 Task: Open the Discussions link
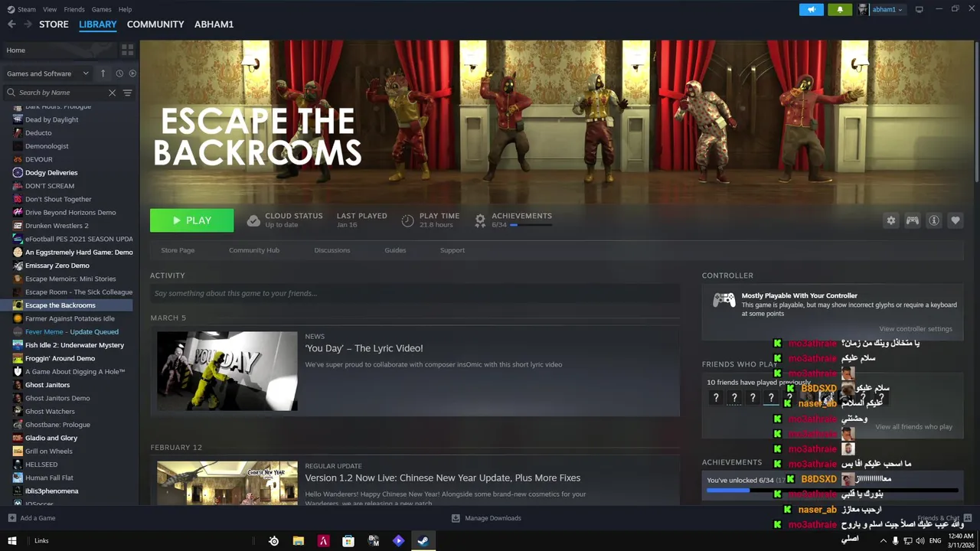(332, 250)
